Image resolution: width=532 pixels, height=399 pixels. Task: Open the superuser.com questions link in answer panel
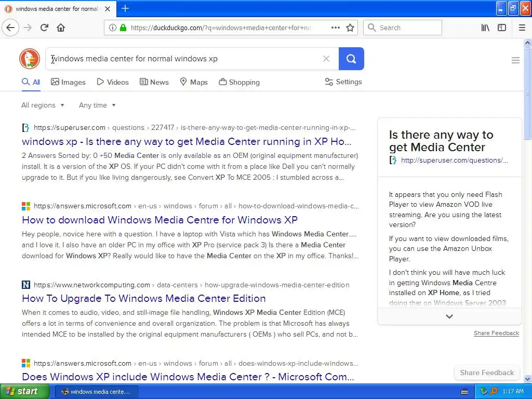[454, 160]
